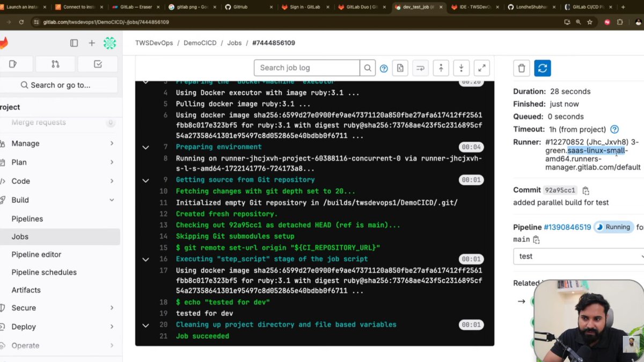Open merge requests counter in sidebar

(55, 64)
